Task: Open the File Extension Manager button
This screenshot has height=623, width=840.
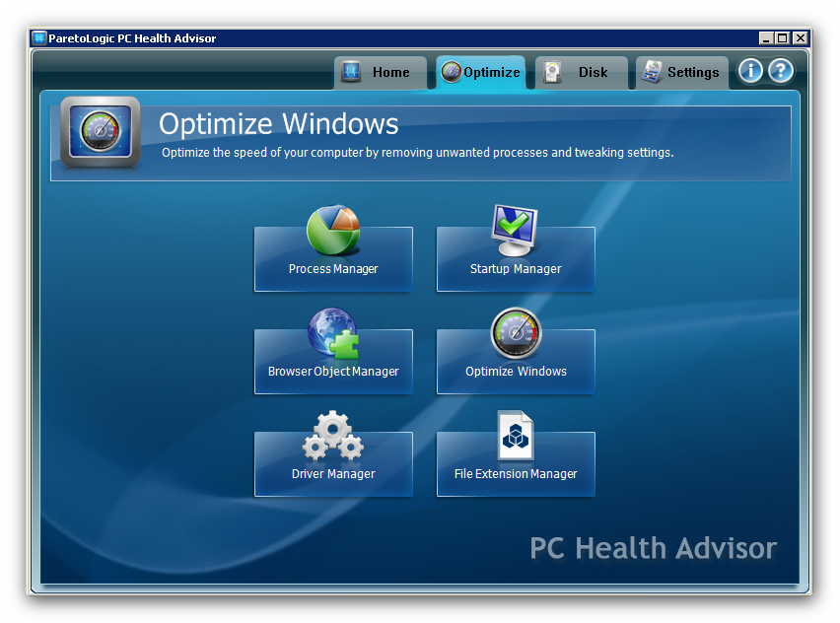Action: pos(516,464)
